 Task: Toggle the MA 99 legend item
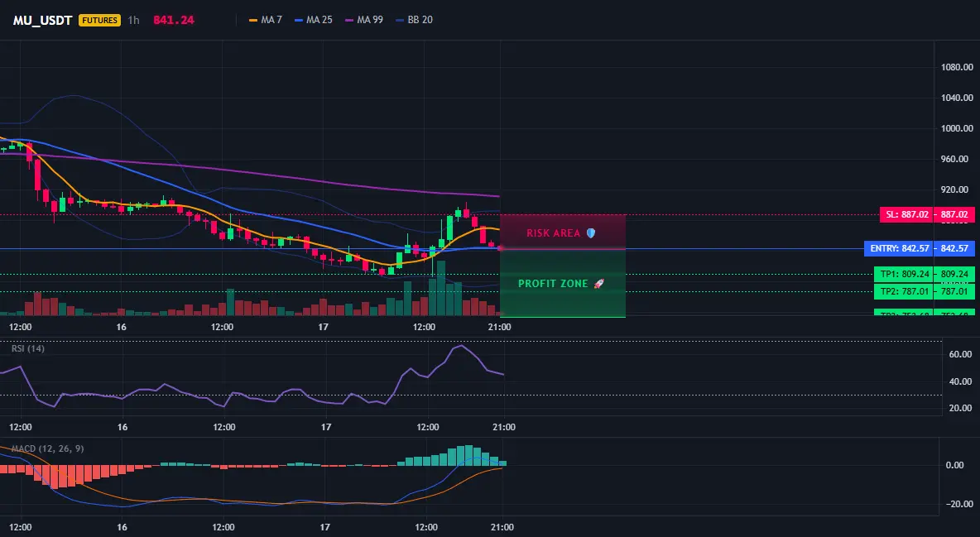pyautogui.click(x=363, y=20)
